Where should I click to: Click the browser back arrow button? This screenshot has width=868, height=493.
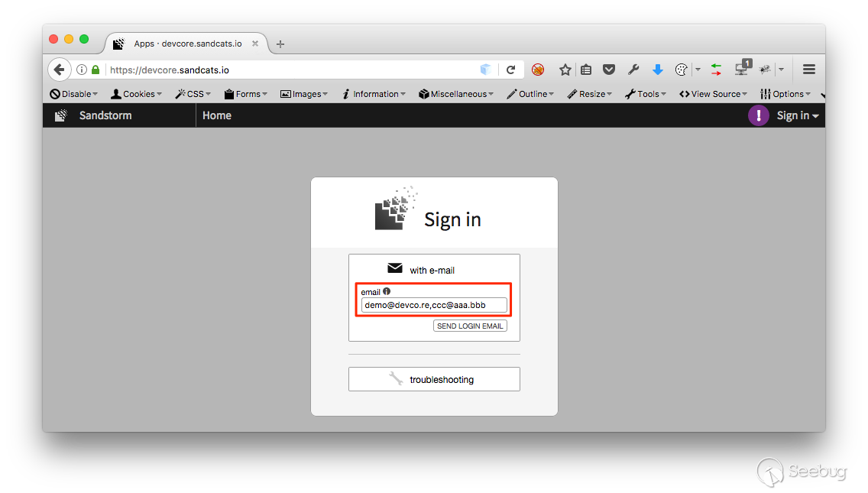coord(60,70)
